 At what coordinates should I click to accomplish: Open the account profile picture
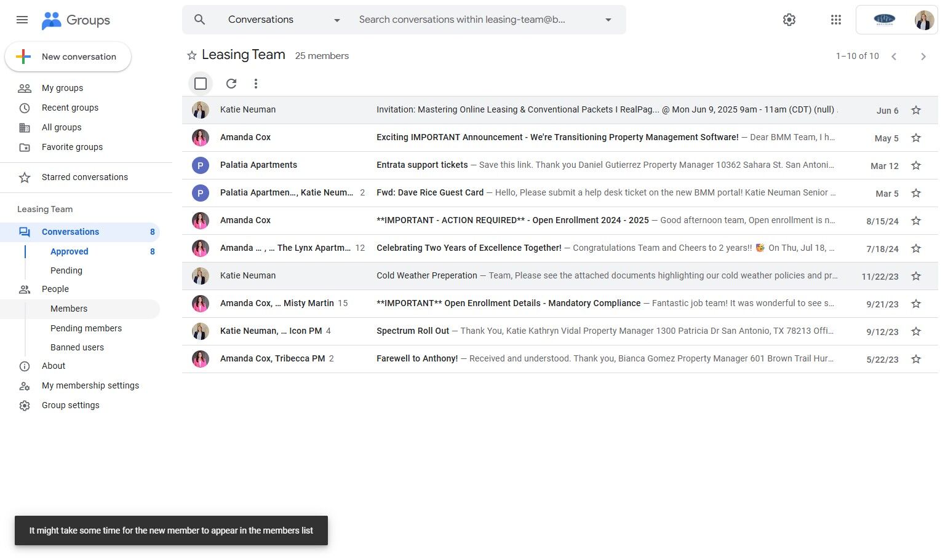click(924, 20)
